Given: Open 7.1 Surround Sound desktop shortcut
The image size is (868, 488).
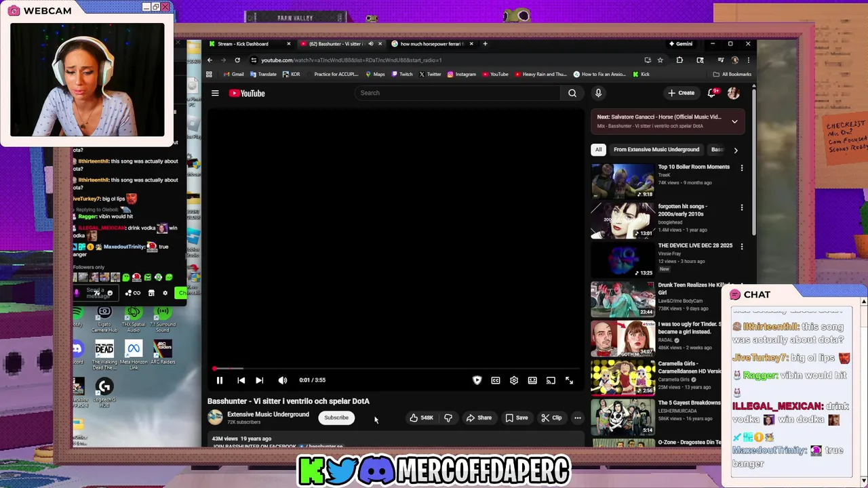Looking at the screenshot, I should (x=162, y=319).
